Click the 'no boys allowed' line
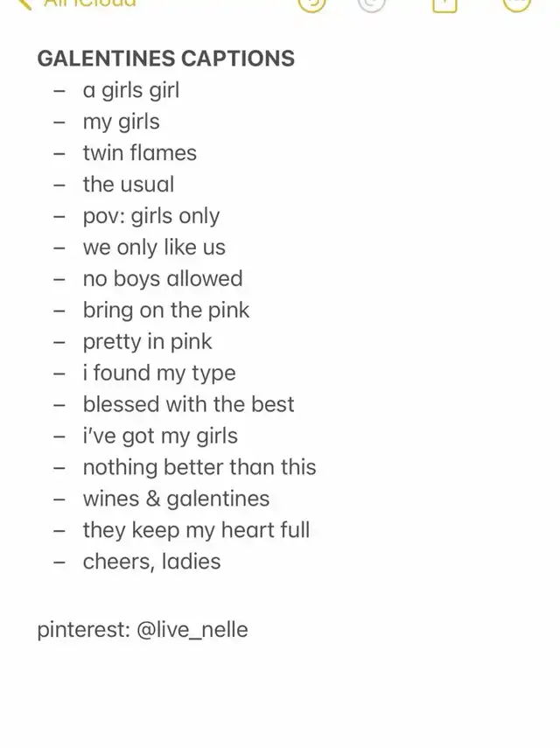Viewport: 560px width, 748px height. coord(163,278)
